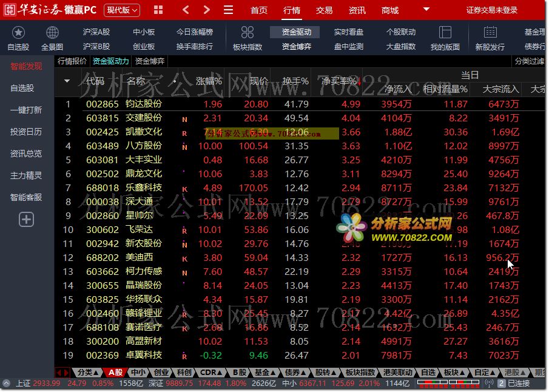549x392 pixels.
Task: Click 证券交易未登录 login link
Action: coord(491,10)
